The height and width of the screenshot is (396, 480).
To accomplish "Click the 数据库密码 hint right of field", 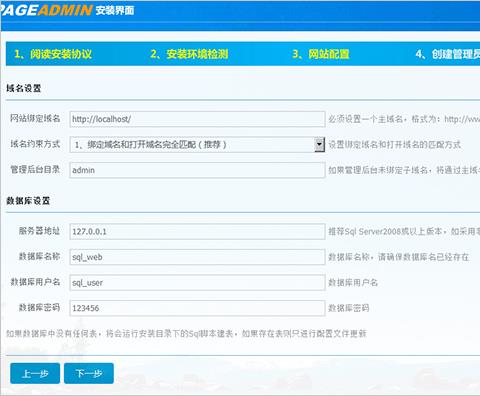I will pyautogui.click(x=349, y=308).
